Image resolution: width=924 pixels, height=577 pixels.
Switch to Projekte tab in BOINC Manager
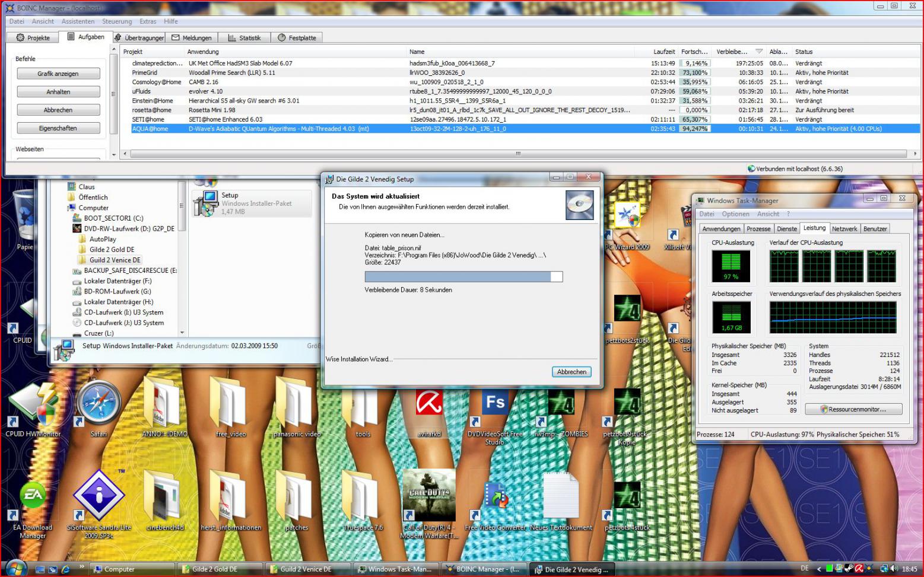pyautogui.click(x=33, y=37)
